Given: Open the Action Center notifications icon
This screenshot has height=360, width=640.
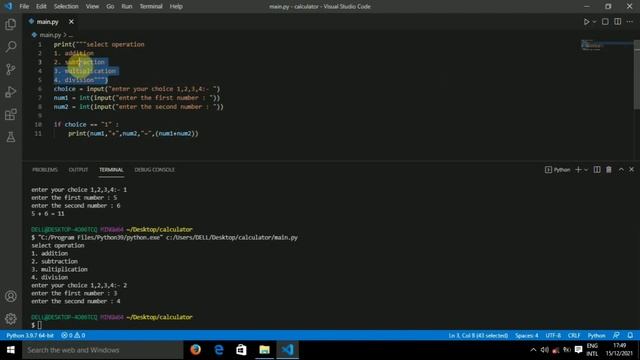Looking at the screenshot, I should click(x=578, y=350).
